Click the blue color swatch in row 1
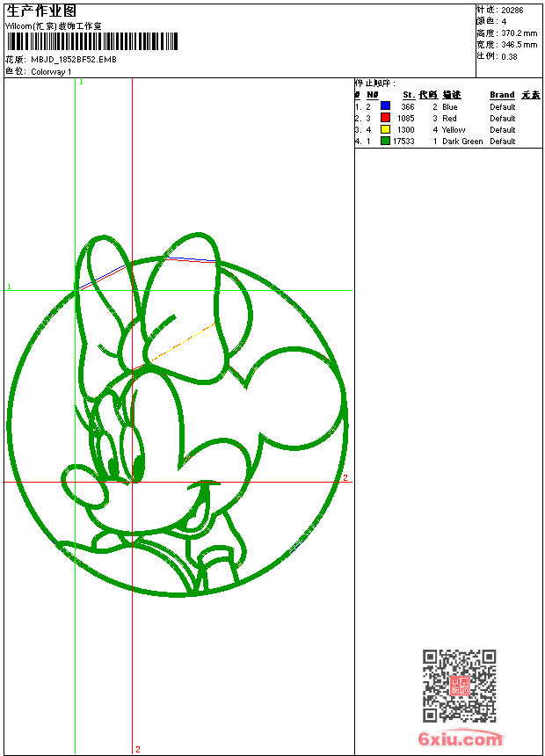Viewport: 545px width, 756px height. tap(385, 106)
